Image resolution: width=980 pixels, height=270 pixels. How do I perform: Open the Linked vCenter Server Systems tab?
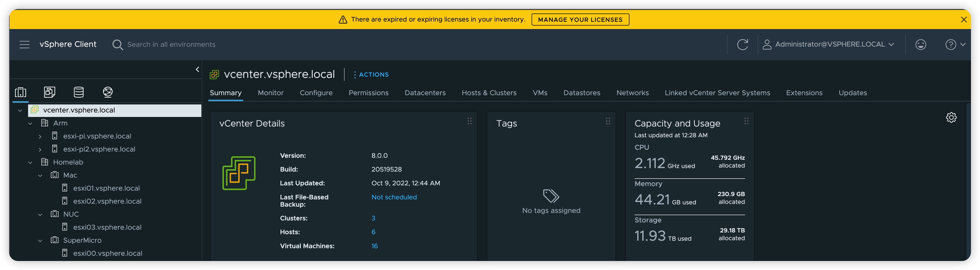[x=717, y=93]
